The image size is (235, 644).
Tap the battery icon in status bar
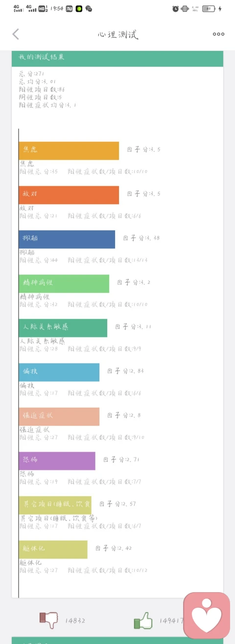click(x=209, y=8)
